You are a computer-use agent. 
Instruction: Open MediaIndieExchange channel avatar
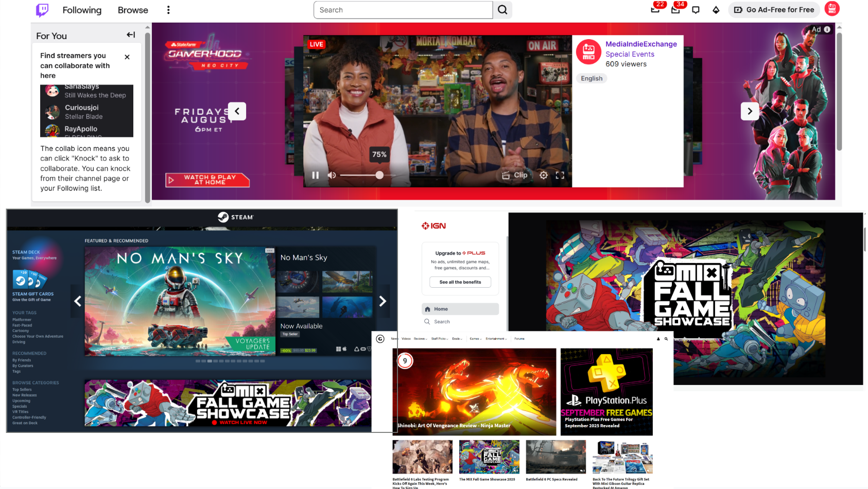pyautogui.click(x=588, y=52)
